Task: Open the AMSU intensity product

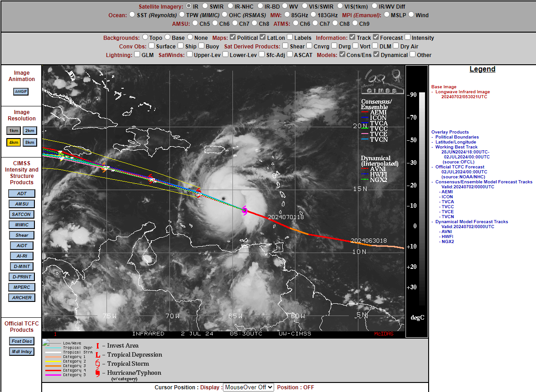Action: (x=22, y=204)
